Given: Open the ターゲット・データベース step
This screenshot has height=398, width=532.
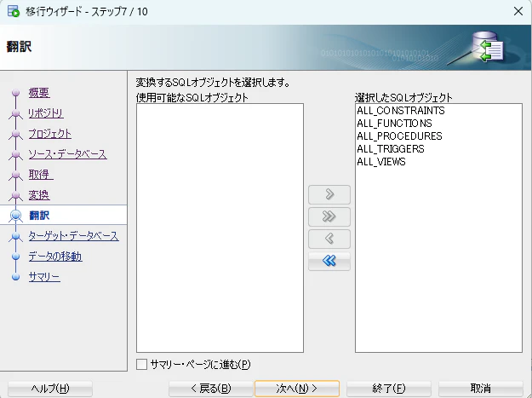Looking at the screenshot, I should (73, 236).
